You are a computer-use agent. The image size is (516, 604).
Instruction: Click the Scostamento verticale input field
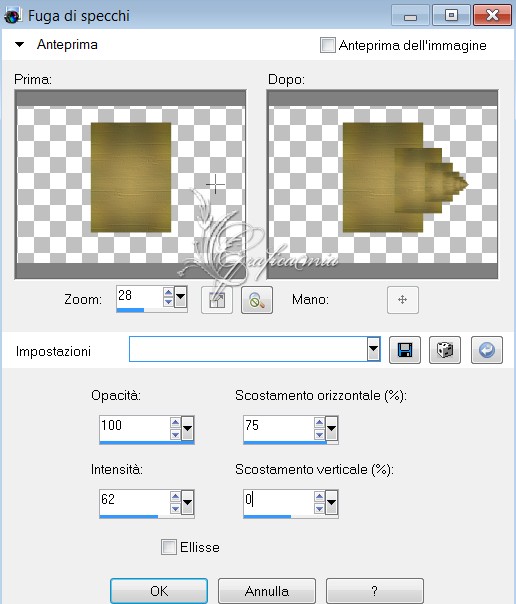[278, 500]
